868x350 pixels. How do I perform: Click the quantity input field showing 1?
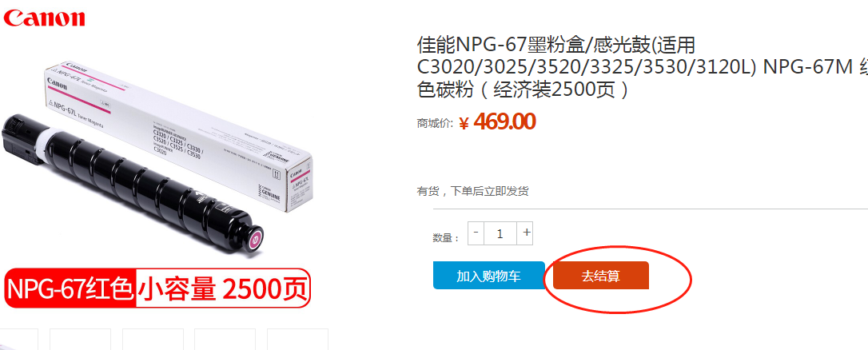point(500,233)
